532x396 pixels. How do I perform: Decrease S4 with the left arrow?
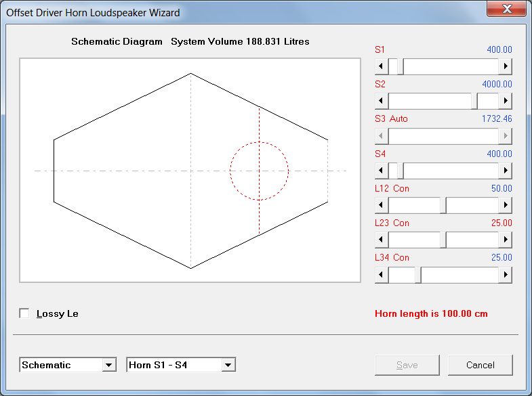[382, 171]
